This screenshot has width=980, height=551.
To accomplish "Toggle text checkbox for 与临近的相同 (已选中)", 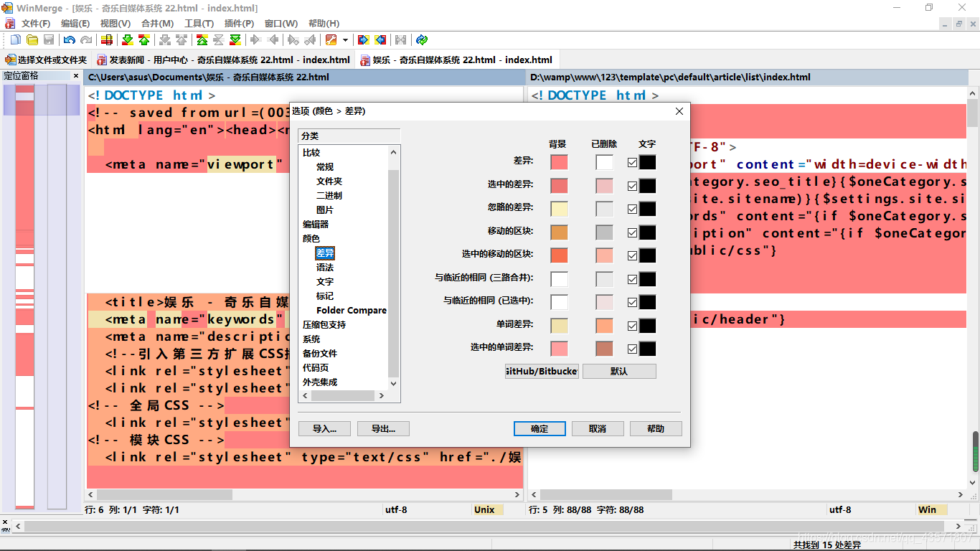I will pos(632,303).
